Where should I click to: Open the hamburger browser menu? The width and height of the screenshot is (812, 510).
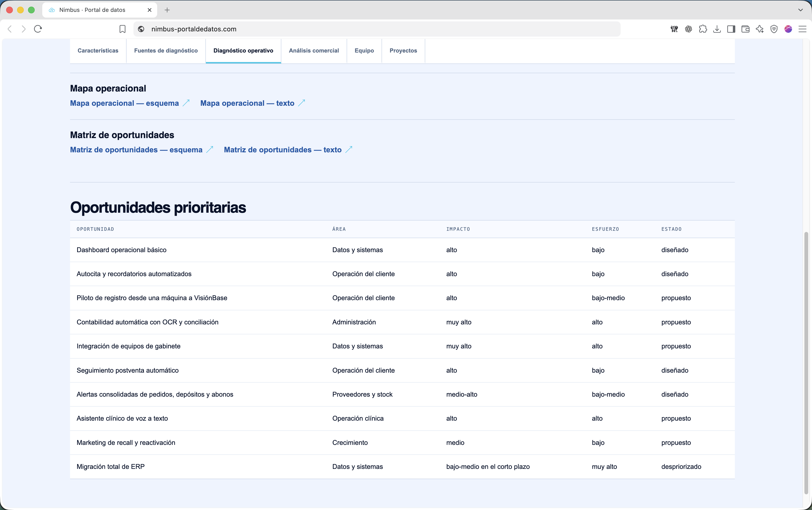pos(803,29)
